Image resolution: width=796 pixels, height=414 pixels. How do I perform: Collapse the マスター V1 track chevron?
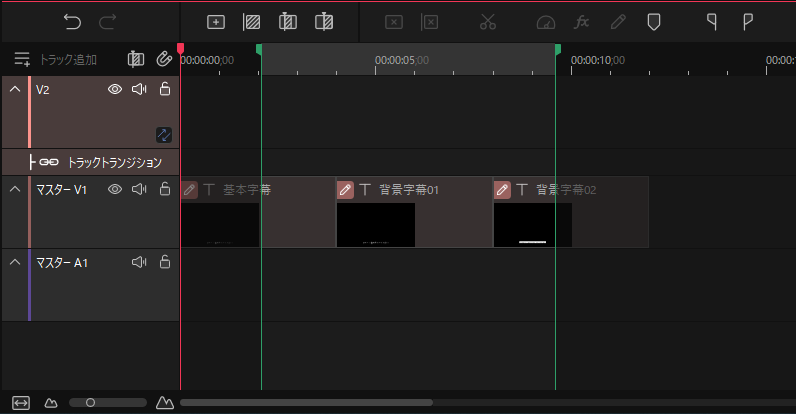[x=15, y=189]
